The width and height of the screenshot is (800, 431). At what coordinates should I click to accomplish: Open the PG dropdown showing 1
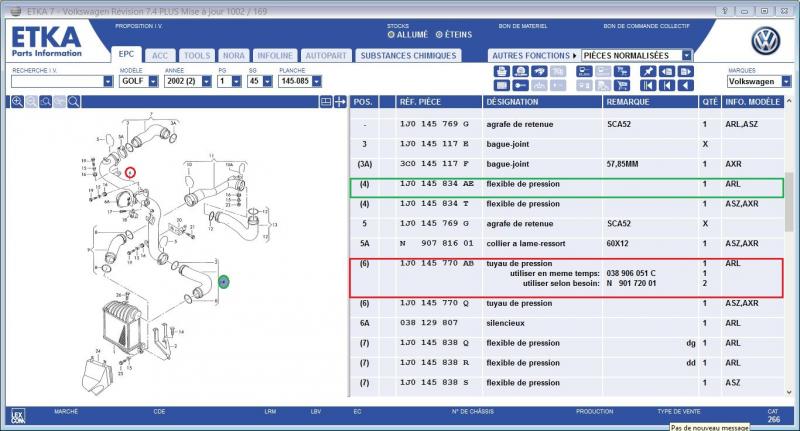[x=236, y=81]
